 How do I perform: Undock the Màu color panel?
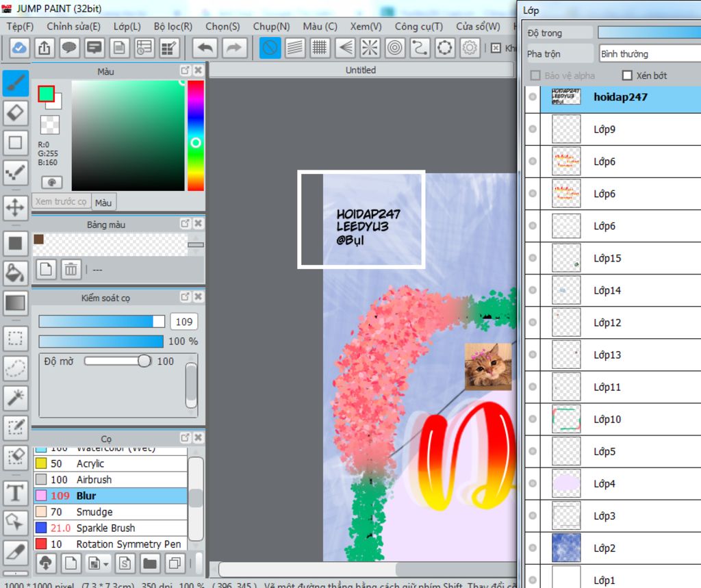pyautogui.click(x=185, y=71)
